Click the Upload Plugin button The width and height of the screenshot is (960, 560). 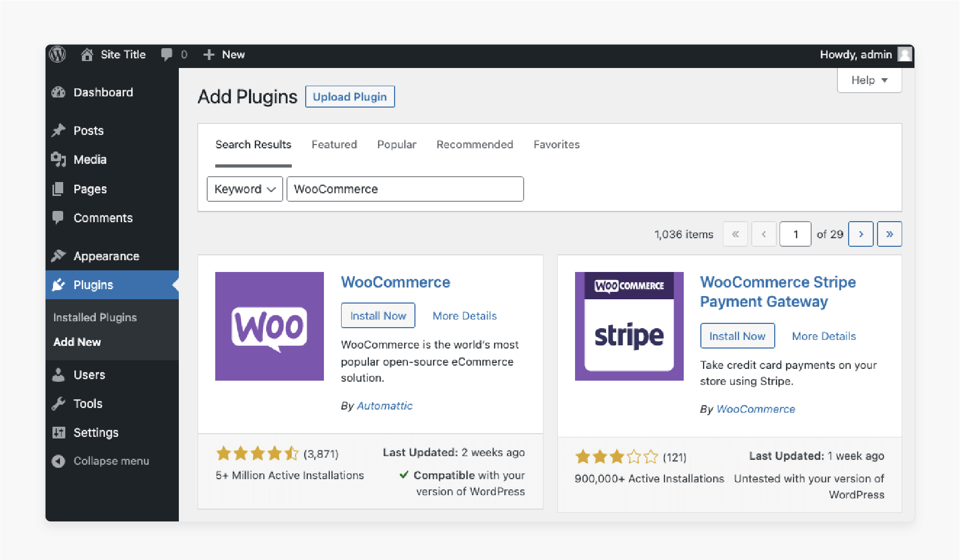[350, 97]
